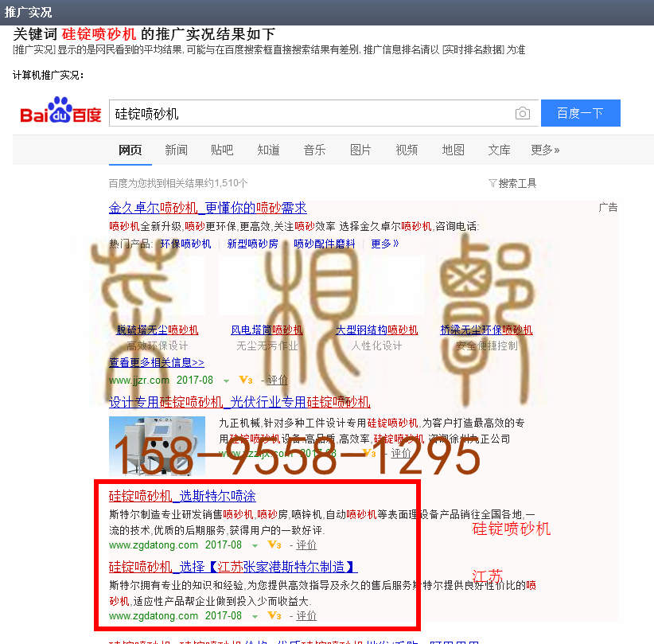The image size is (654, 644).
Task: Click 推广实况 header title
Action: (x=28, y=12)
